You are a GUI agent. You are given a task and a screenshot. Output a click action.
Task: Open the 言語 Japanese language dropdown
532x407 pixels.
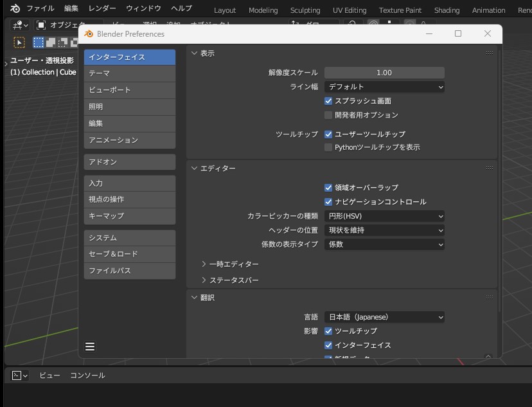(x=384, y=317)
